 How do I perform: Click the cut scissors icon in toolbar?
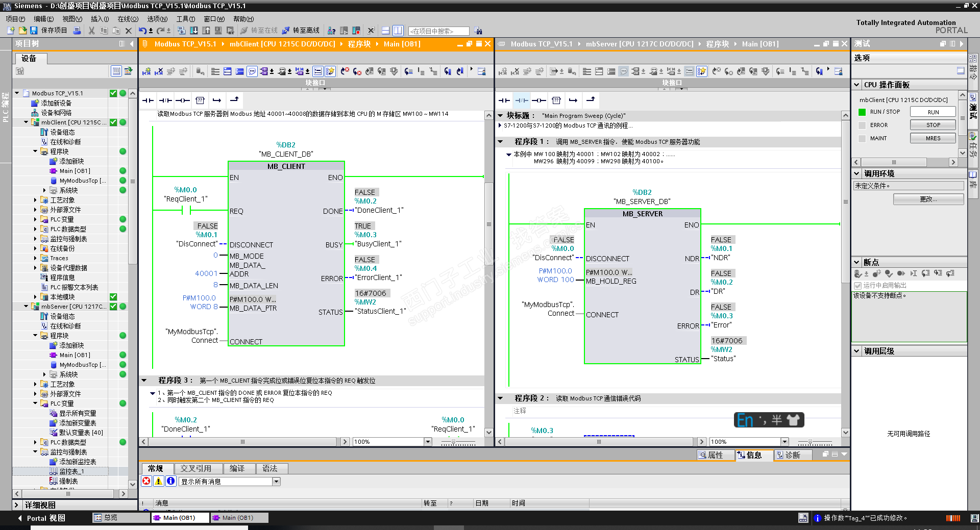(x=92, y=31)
